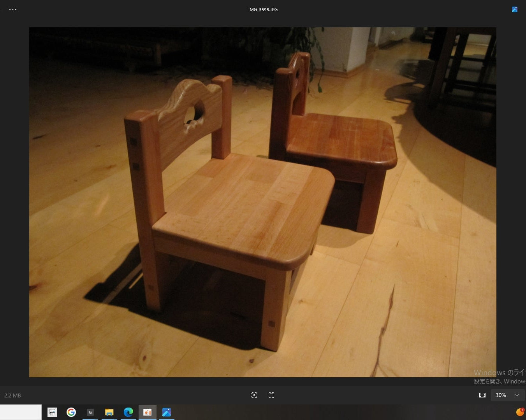Click the scan text icon in bottom toolbar
The image size is (526, 420).
coord(271,395)
